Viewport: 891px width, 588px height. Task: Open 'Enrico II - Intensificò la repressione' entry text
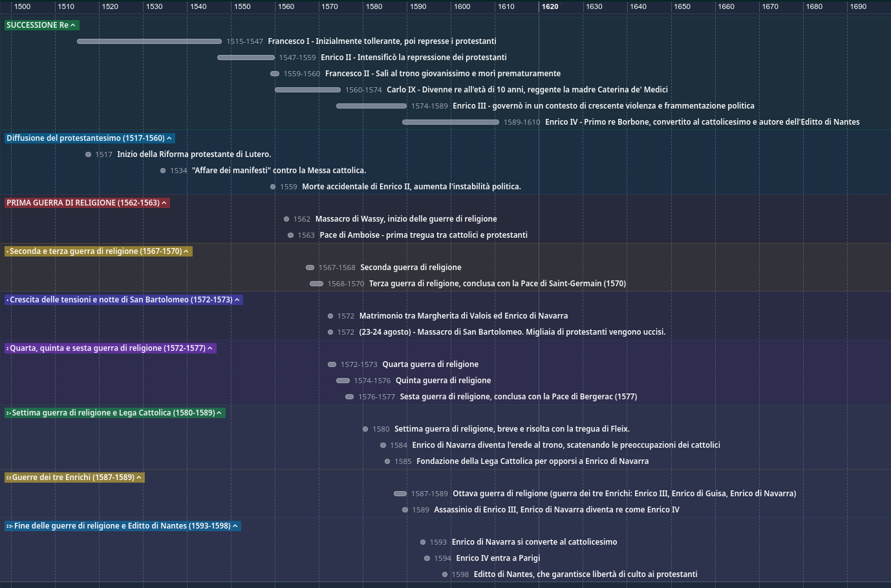pyautogui.click(x=414, y=58)
